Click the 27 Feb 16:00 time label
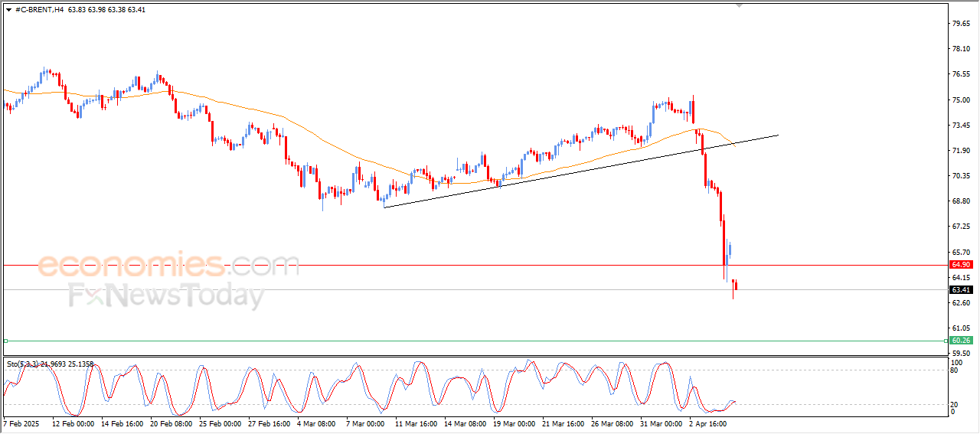 coord(269,423)
